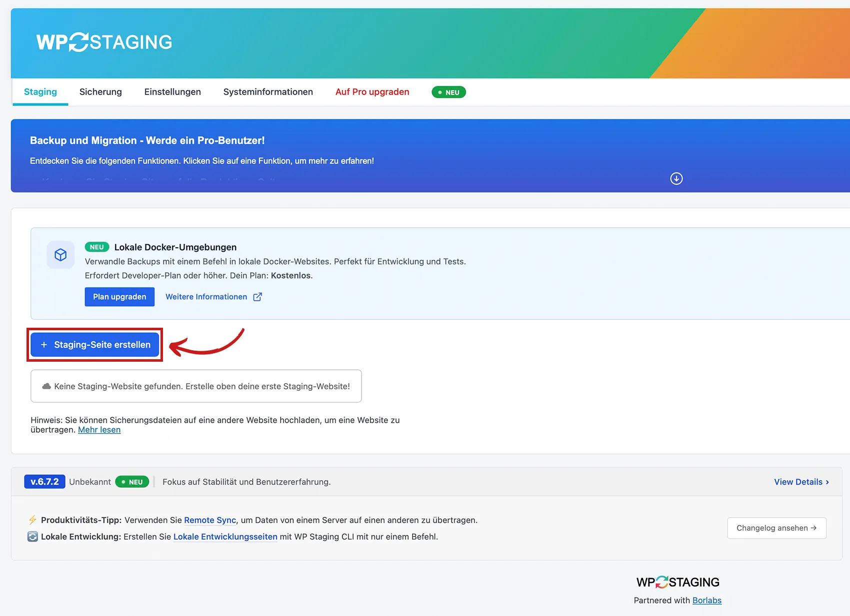Select the Staging tab

[x=40, y=92]
